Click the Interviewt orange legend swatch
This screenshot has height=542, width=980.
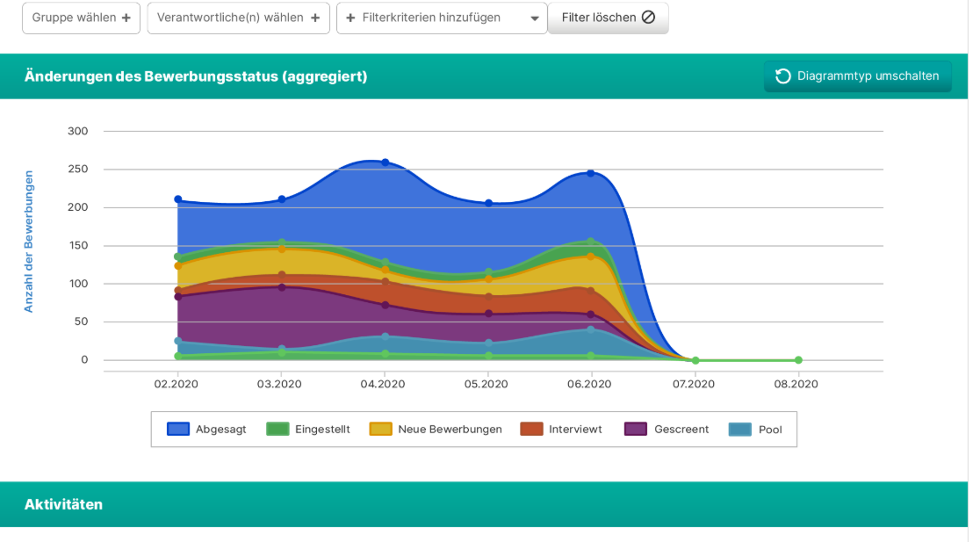coord(532,430)
